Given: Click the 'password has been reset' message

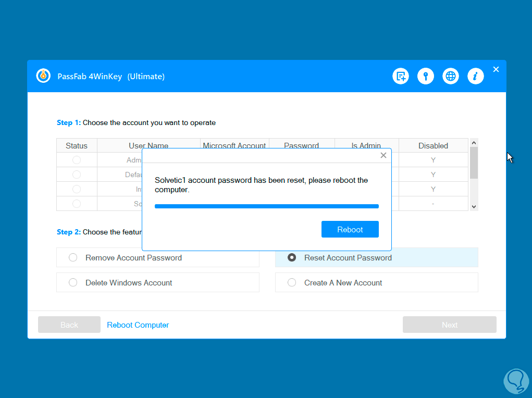Looking at the screenshot, I should coord(261,185).
